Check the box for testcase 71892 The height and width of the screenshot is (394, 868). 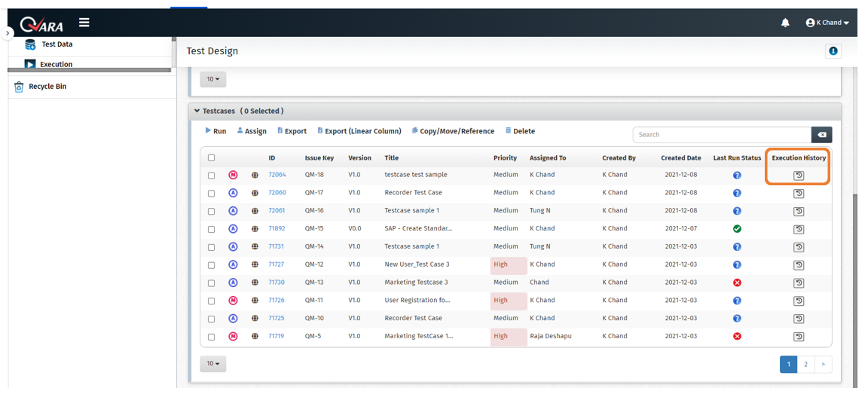coord(212,229)
